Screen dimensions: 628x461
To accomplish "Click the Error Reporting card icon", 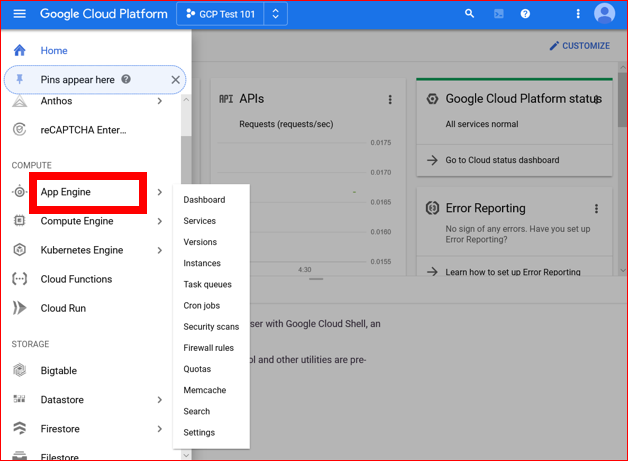I will [432, 208].
